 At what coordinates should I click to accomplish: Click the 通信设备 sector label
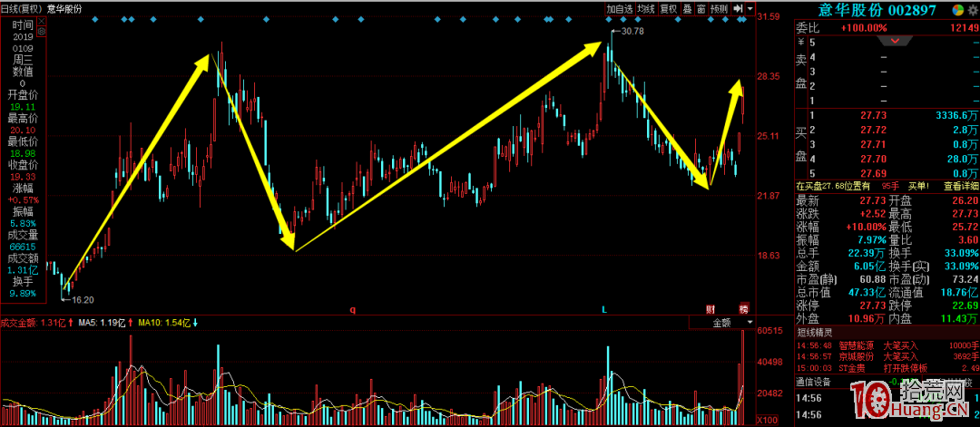[813, 382]
